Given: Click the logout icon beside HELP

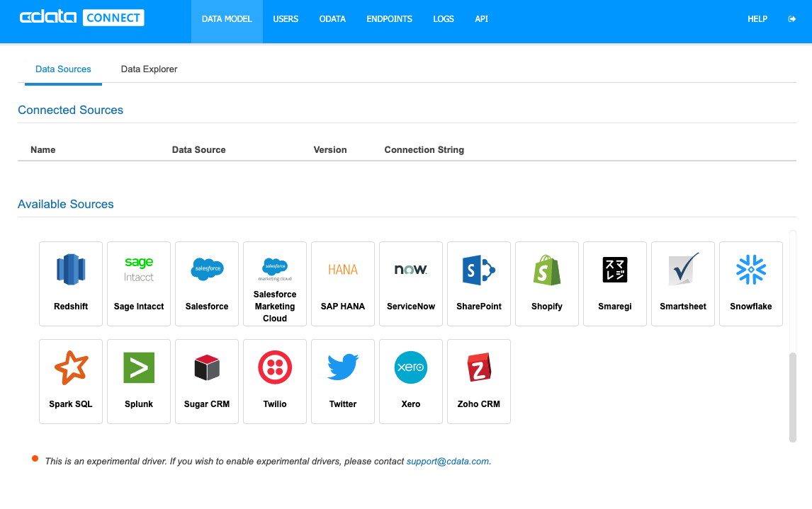Looking at the screenshot, I should 791,19.
